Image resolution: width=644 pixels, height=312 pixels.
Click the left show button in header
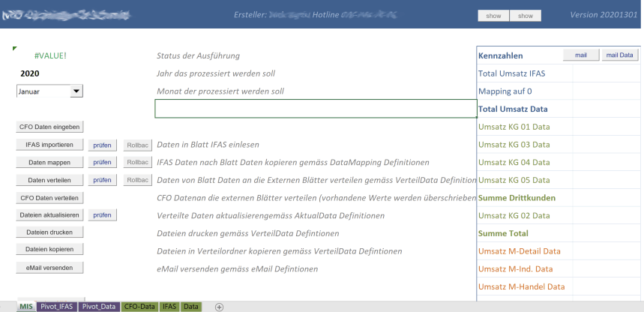493,16
